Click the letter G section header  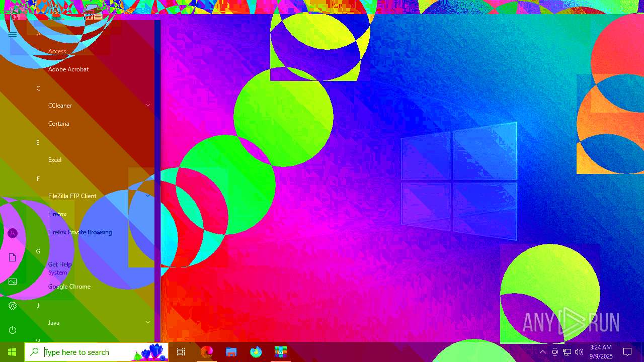[38, 251]
